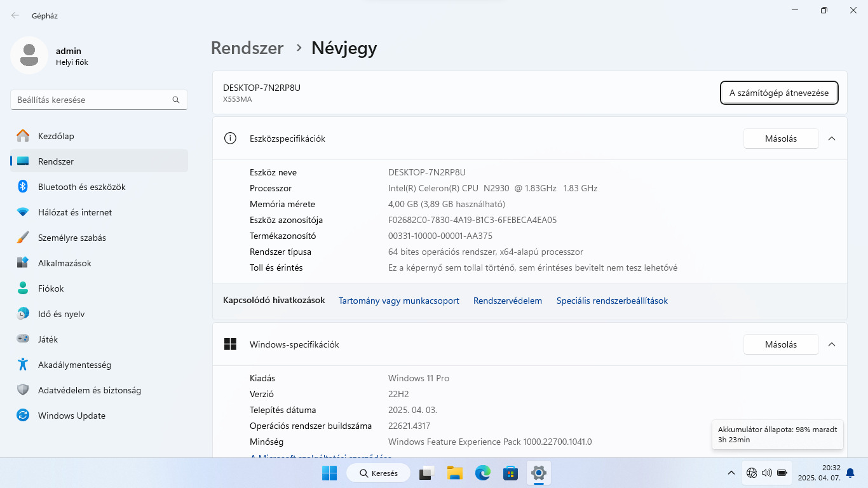This screenshot has height=488, width=868.
Task: Click the Settings gear on the taskbar
Action: tap(539, 473)
